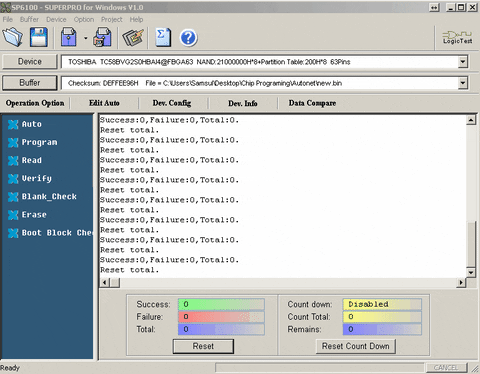Viewport: 480px width, 374px height.
Task: Click the Buffer button
Action: pyautogui.click(x=30, y=83)
